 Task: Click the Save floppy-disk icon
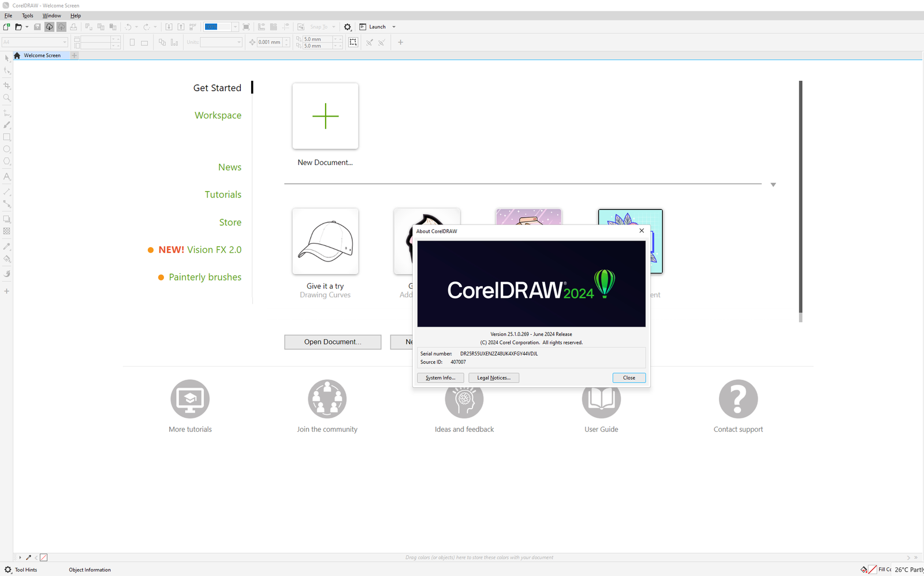click(38, 27)
